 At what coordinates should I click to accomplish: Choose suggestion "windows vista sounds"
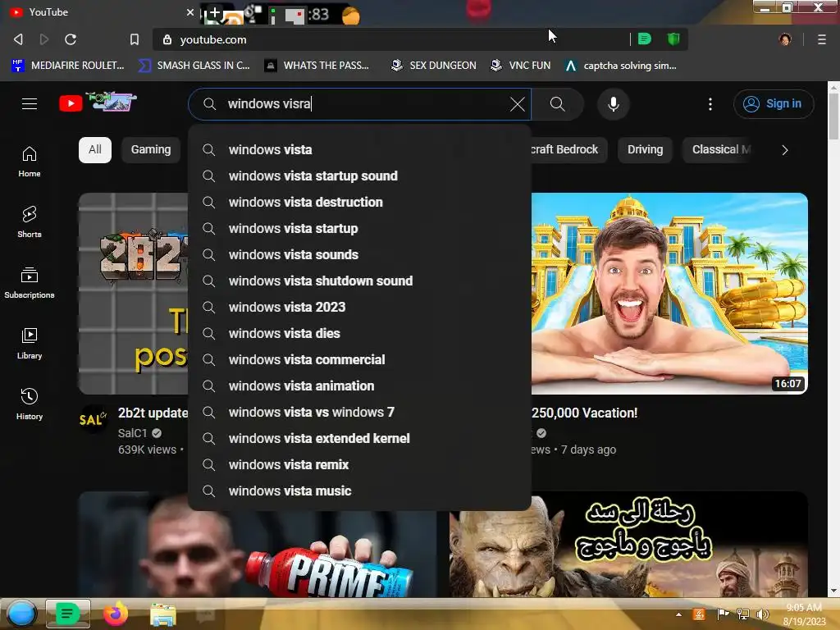[x=359, y=254]
